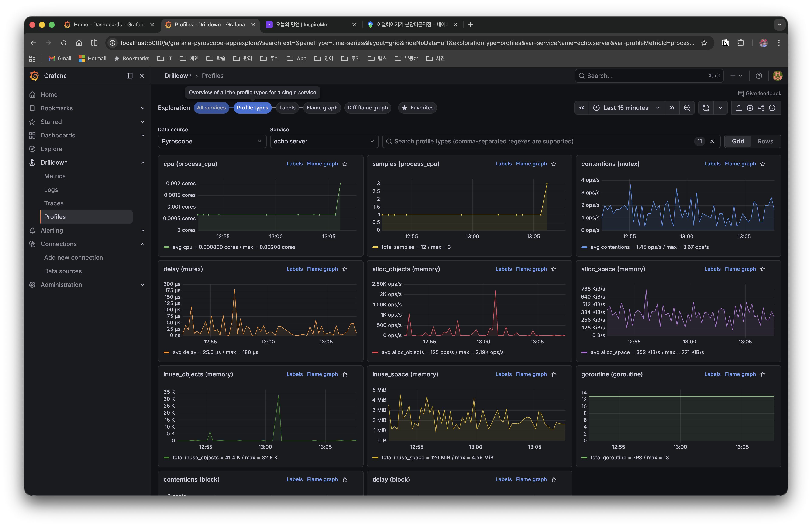Open the help question mark icon
Viewport: 812px width, 527px height.
[x=759, y=76]
